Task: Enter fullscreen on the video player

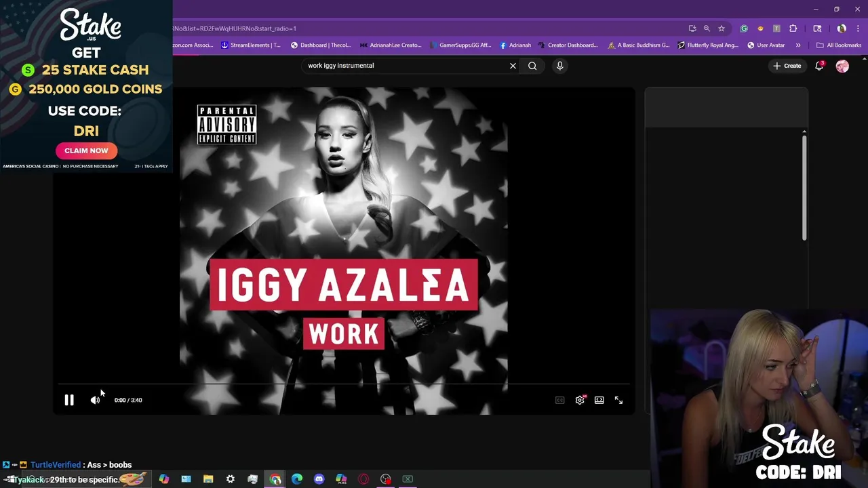Action: pos(618,400)
